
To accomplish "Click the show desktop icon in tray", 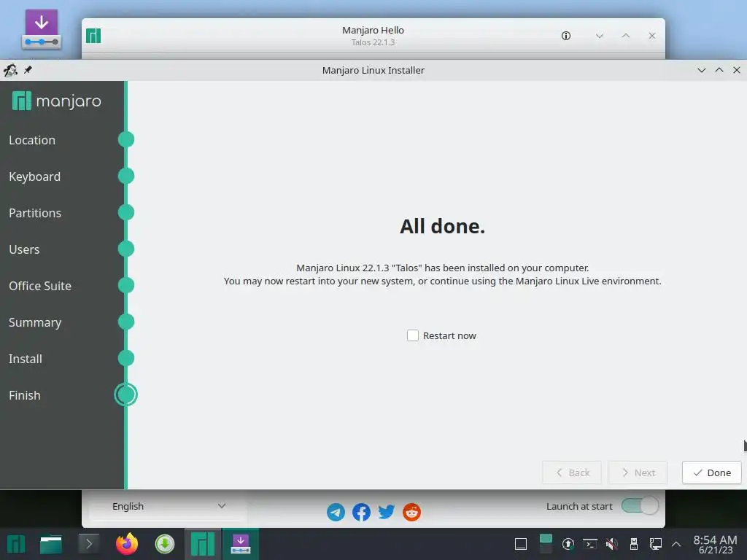I will (521, 544).
